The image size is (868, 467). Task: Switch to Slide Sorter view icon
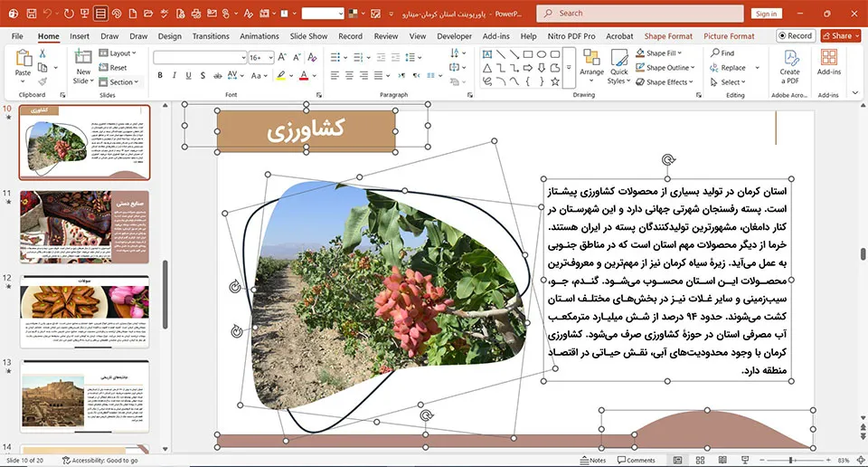click(700, 461)
